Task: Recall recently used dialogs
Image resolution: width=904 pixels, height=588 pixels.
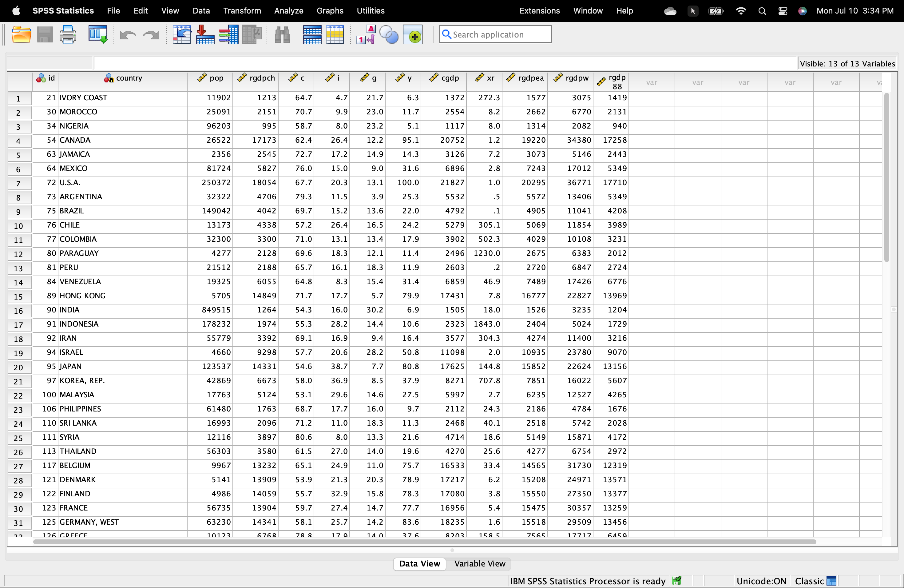Action: coord(97,34)
